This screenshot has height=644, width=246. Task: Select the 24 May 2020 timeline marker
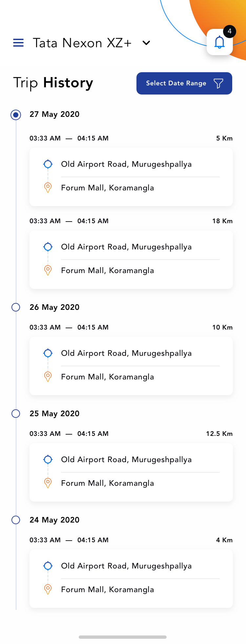point(16,520)
